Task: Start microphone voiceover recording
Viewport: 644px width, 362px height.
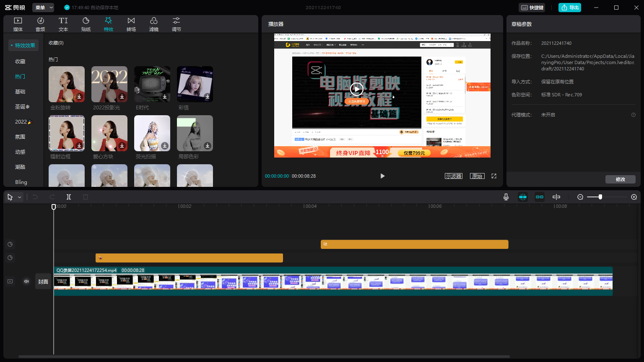Action: pyautogui.click(x=506, y=197)
